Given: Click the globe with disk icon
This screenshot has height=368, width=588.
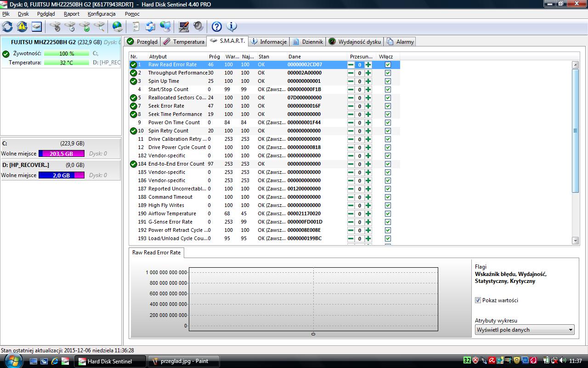Looking at the screenshot, I should (118, 27).
